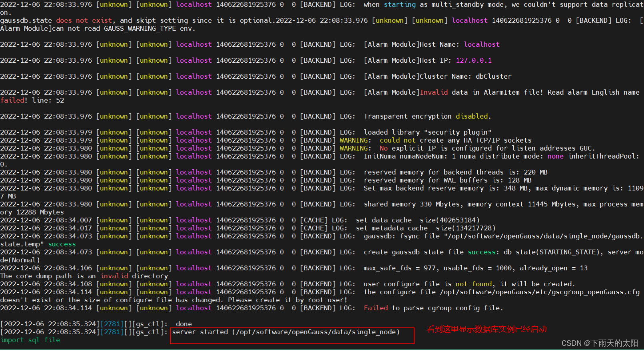The height and width of the screenshot is (351, 644).
Task: Click the timestamp "22:08:34.106"
Action: pyautogui.click(x=68, y=268)
